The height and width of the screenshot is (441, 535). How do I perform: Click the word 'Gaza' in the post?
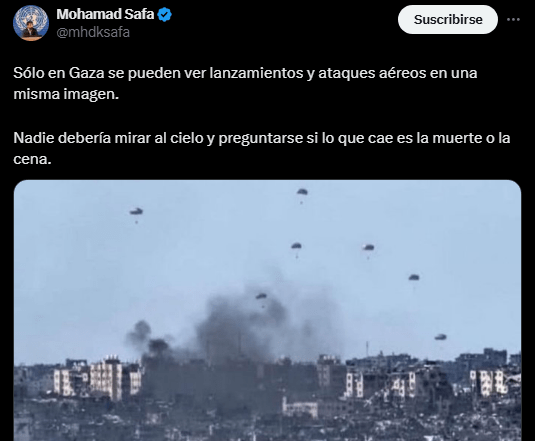(86, 73)
